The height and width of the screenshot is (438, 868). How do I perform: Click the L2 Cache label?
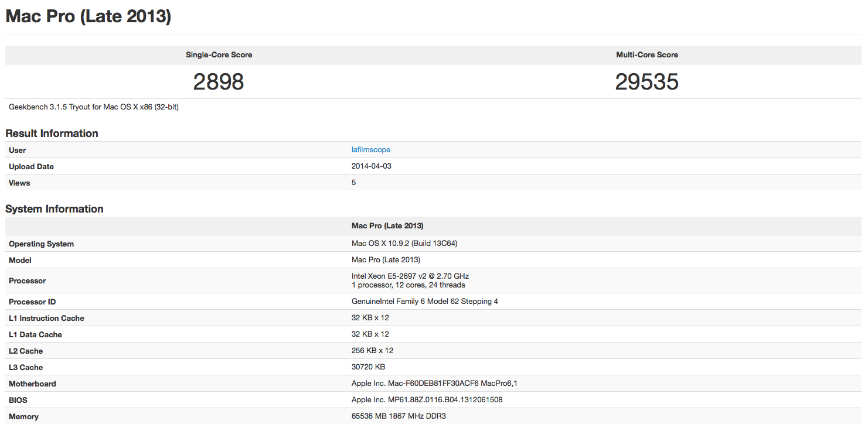click(26, 351)
